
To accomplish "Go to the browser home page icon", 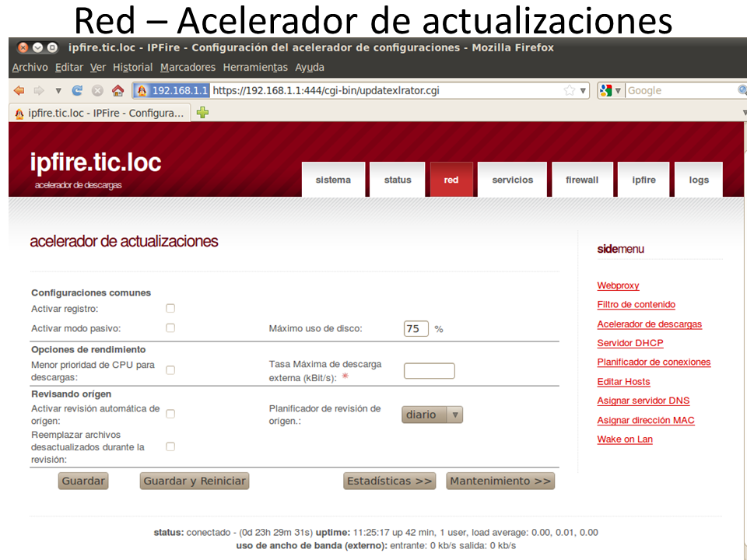I will (x=117, y=90).
